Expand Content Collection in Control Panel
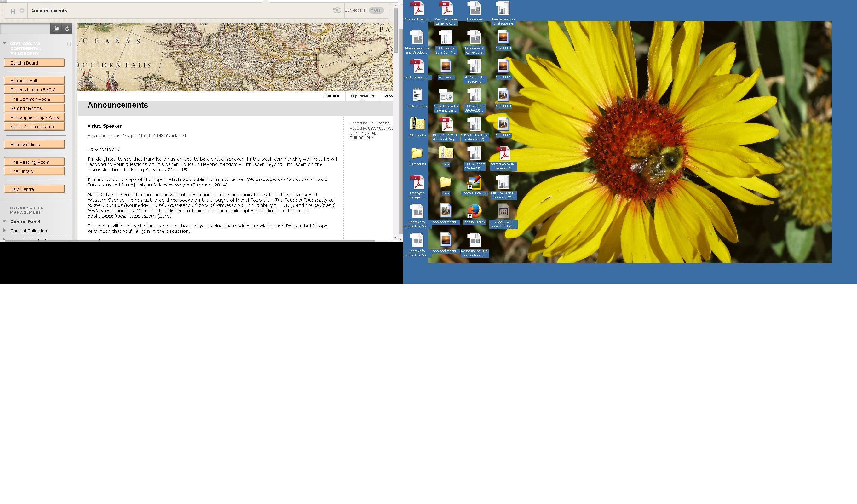The height and width of the screenshot is (504, 857). point(4,231)
